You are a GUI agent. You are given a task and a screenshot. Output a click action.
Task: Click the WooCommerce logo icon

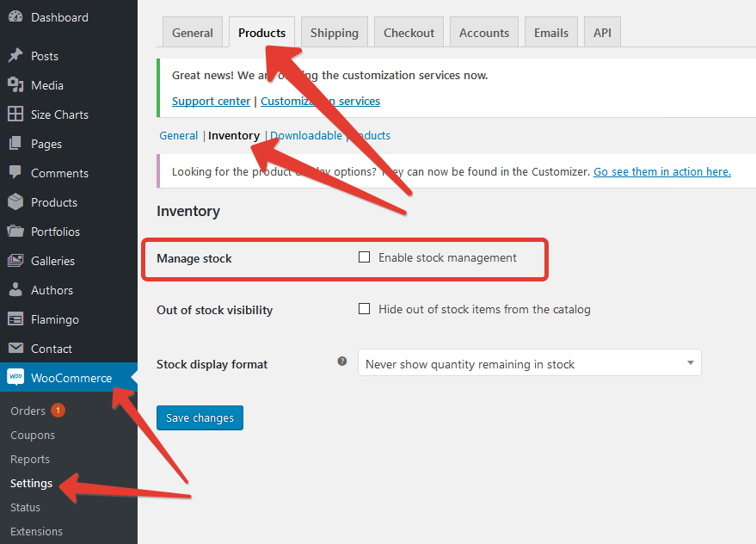(15, 378)
